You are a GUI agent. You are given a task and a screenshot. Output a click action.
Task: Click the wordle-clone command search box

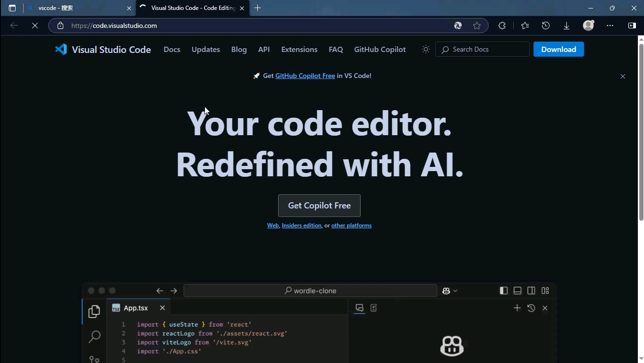click(x=310, y=291)
